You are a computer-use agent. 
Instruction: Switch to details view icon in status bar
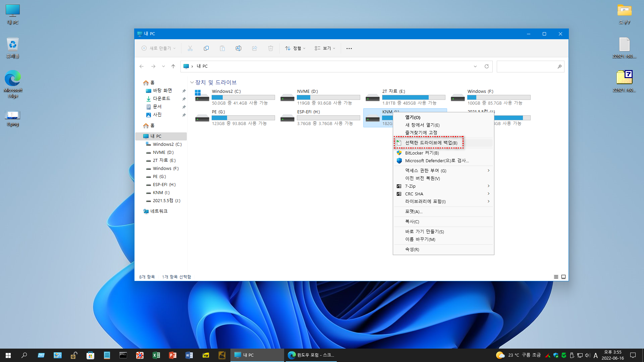click(x=556, y=277)
